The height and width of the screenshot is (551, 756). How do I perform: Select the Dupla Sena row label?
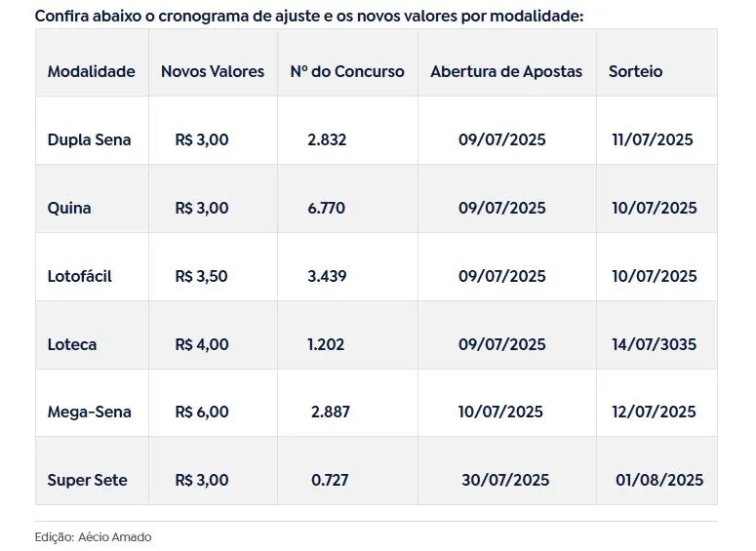pos(89,139)
